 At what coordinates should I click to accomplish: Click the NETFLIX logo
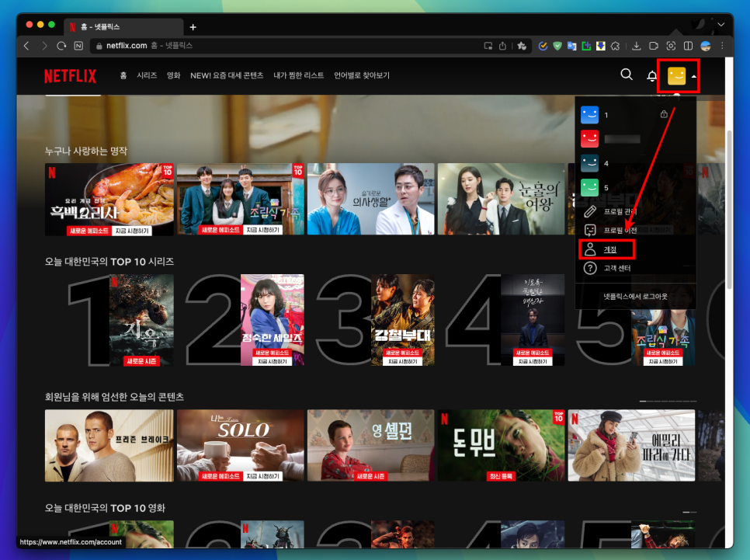pos(71,75)
